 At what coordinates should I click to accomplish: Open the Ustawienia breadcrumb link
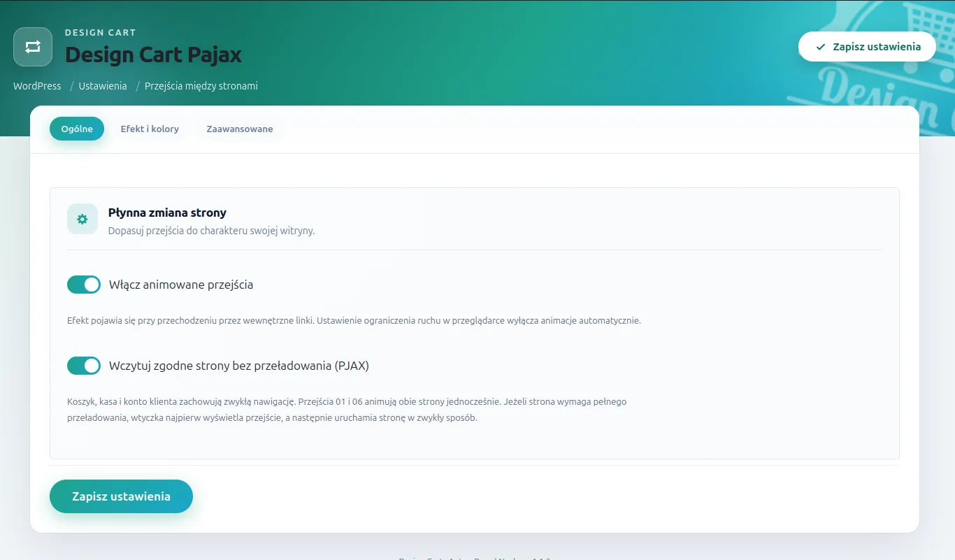103,86
